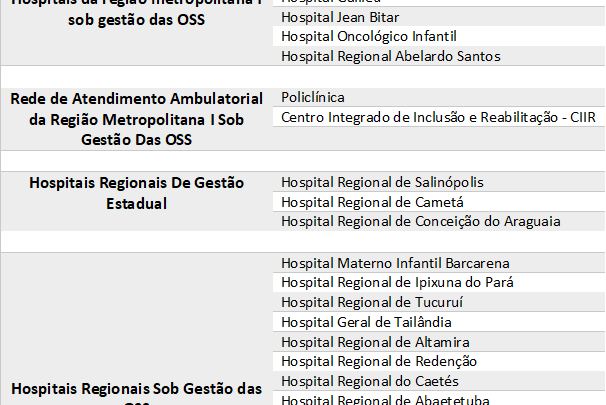Select Hospital Regional de Tucuruí
The height and width of the screenshot is (405, 606).
pyautogui.click(x=372, y=302)
